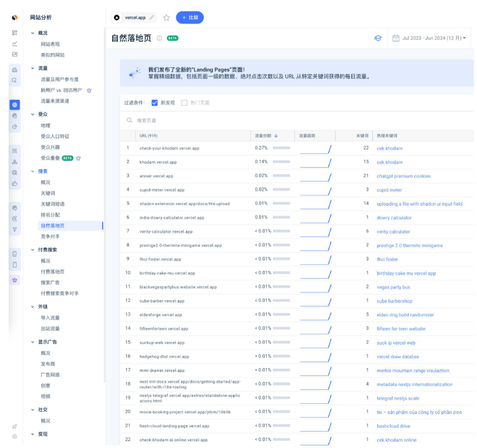The width and height of the screenshot is (477, 448).
Task: Open the Jul 2023 - Jun 2024 date dropdown
Action: (x=429, y=38)
